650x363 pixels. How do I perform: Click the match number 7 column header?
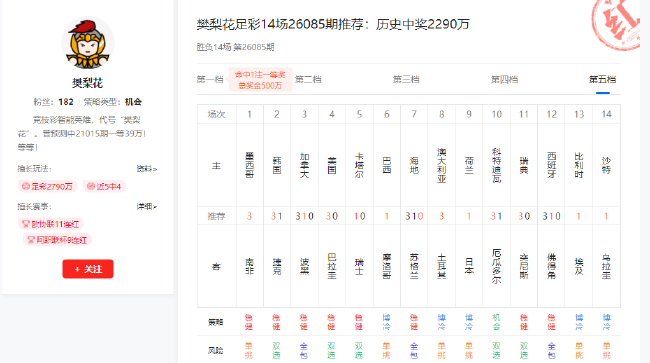coord(414,114)
